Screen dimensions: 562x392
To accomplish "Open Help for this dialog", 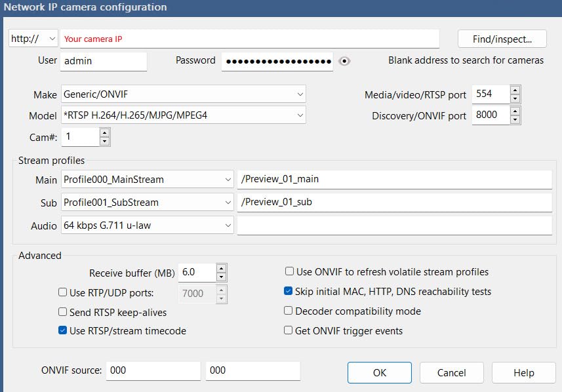I will click(x=523, y=372).
